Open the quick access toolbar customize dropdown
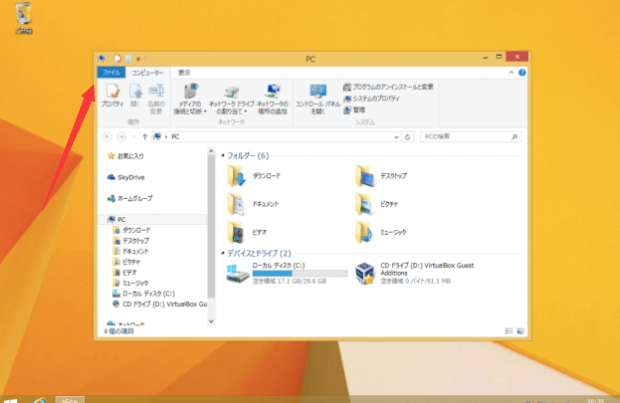This screenshot has width=620, height=403. click(138, 59)
